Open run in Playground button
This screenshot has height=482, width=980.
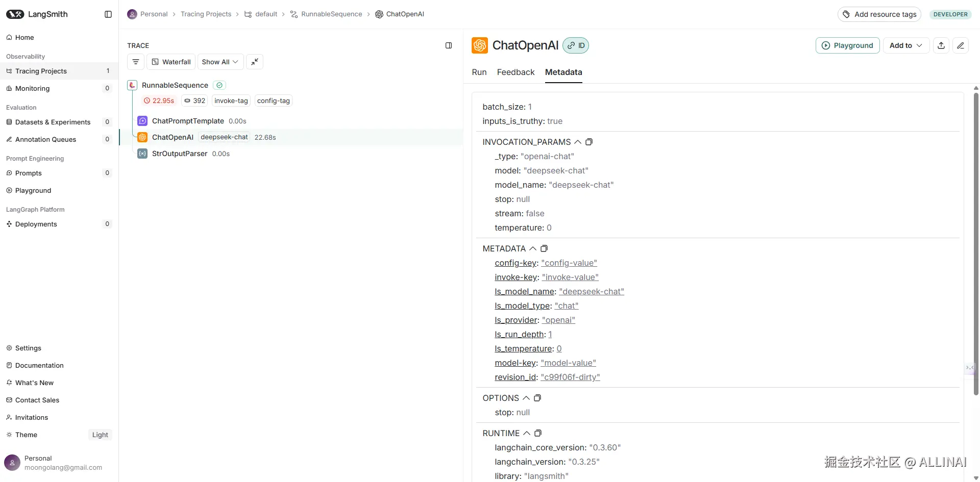(847, 45)
